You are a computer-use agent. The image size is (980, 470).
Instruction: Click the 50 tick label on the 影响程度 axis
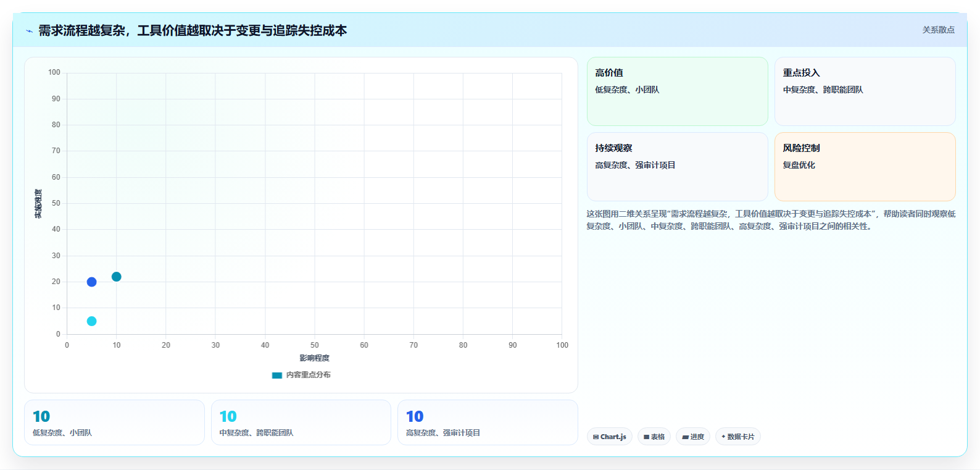[315, 345]
